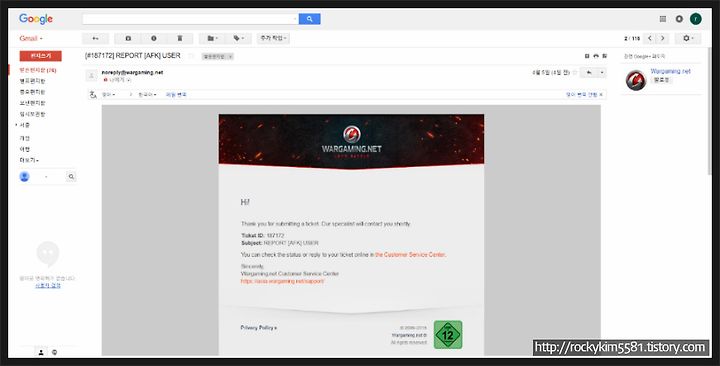The image size is (720, 366).
Task: Click the chat search magnifier icon
Action: (71, 177)
